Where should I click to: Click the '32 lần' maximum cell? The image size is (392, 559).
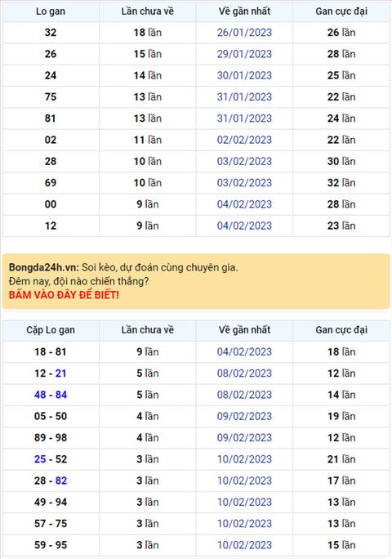341,182
